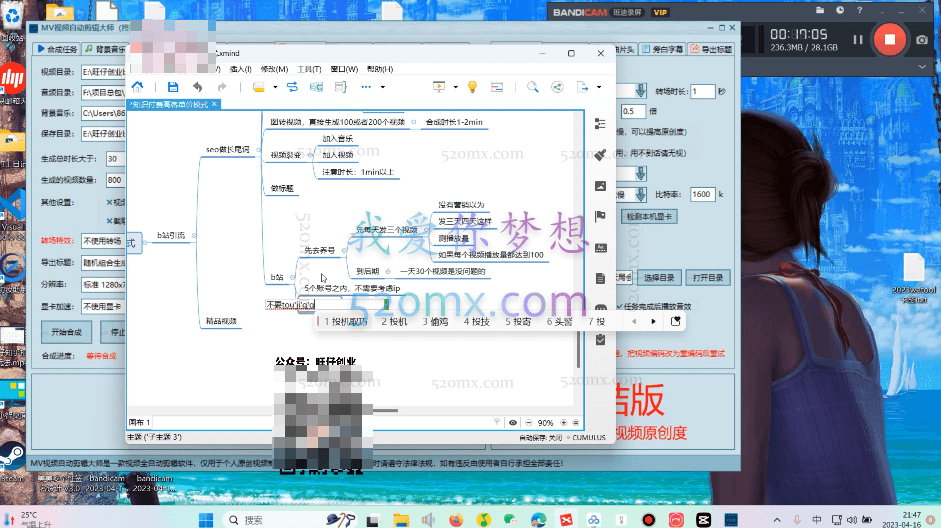Open the notes page panel in the sidebar
941x528 pixels.
click(600, 278)
